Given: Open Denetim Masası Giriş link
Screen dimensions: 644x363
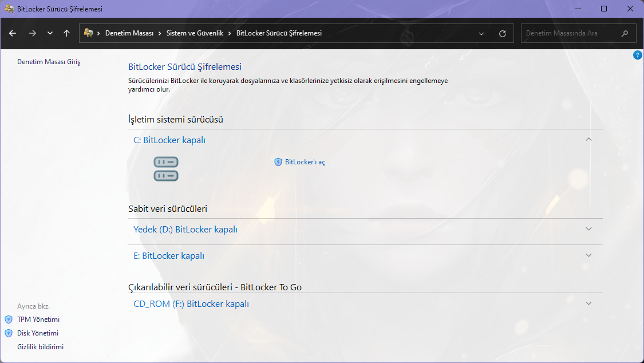Looking at the screenshot, I should (49, 62).
